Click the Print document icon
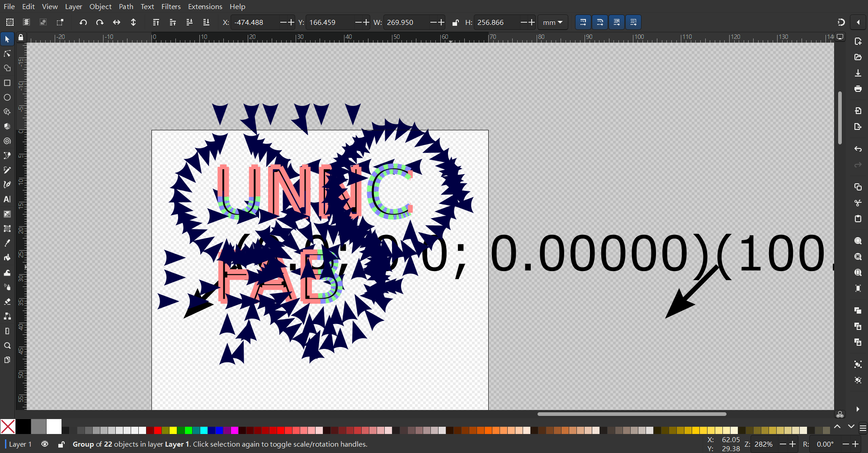 click(x=858, y=89)
